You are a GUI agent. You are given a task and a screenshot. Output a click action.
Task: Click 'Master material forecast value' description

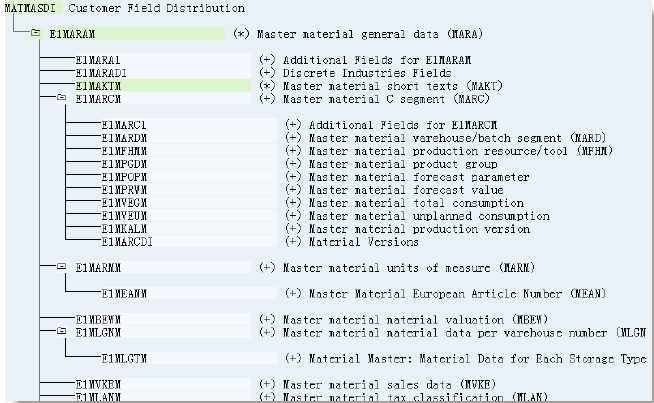406,189
